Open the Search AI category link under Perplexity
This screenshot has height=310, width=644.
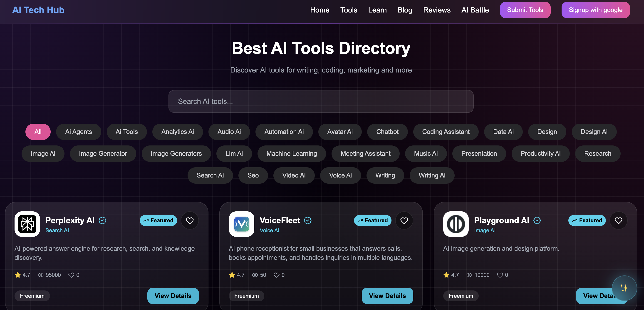[57, 230]
